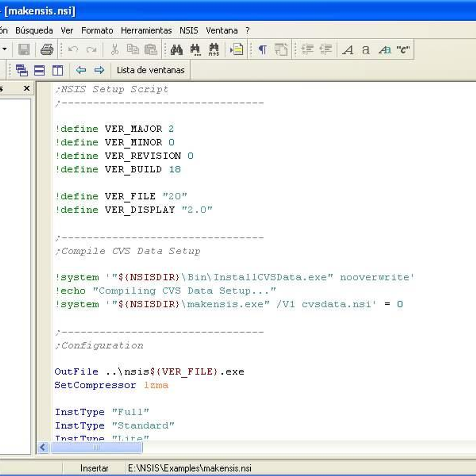This screenshot has width=476, height=476.
Task: Click the Ab capitalize case icon
Action: [384, 50]
